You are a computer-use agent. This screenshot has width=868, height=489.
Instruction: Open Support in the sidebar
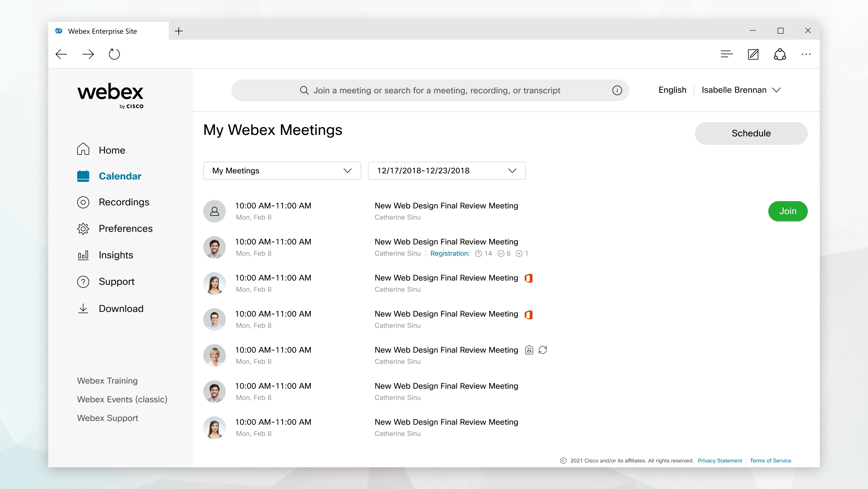coord(116,281)
